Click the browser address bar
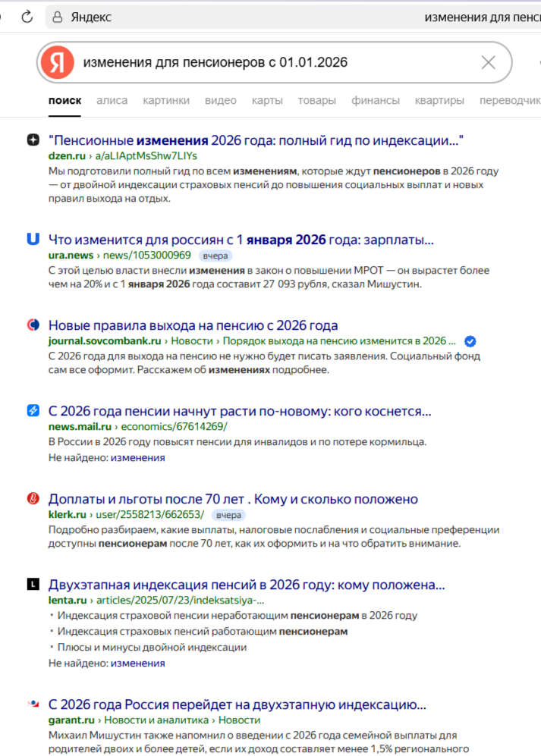The width and height of the screenshot is (541, 756). (x=304, y=17)
